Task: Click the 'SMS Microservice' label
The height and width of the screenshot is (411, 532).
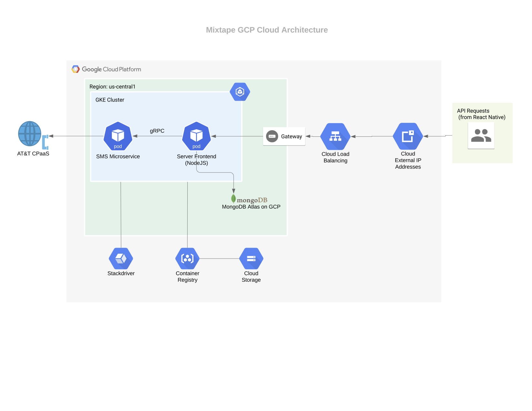Action: [x=118, y=156]
